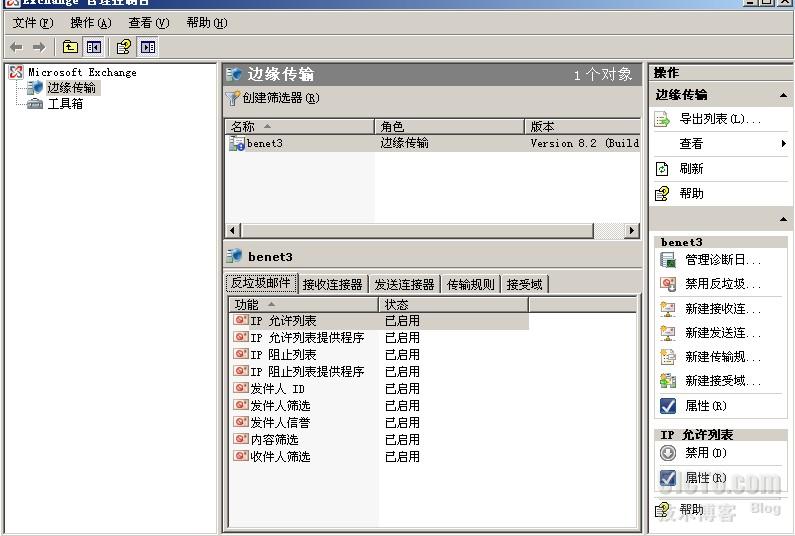Click the 新建传输规 icon
Viewport: 795px width, 536px height.
pos(668,357)
